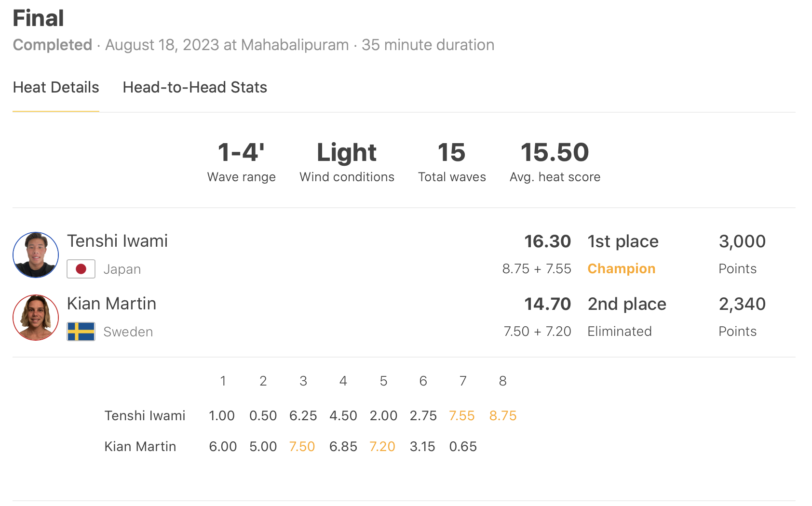Click the 14.70 heat total score
The image size is (812, 506).
547,304
